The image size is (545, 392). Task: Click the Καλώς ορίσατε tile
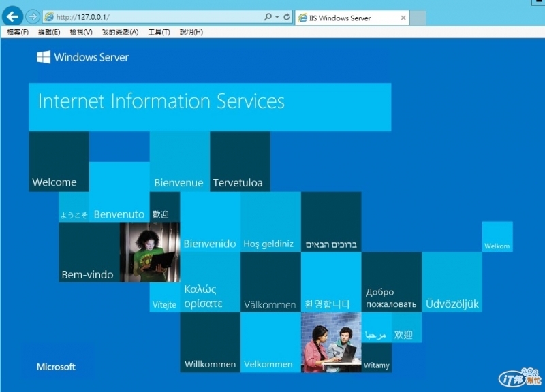coord(211,282)
